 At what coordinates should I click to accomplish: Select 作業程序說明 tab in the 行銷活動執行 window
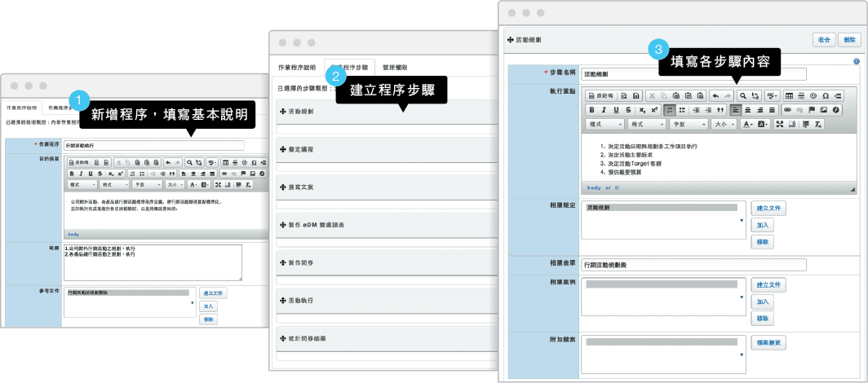coord(21,108)
